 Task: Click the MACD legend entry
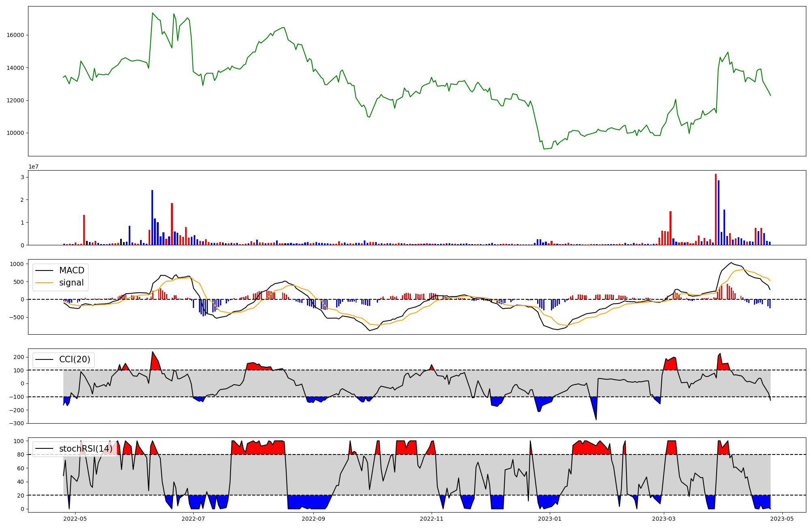(x=71, y=270)
